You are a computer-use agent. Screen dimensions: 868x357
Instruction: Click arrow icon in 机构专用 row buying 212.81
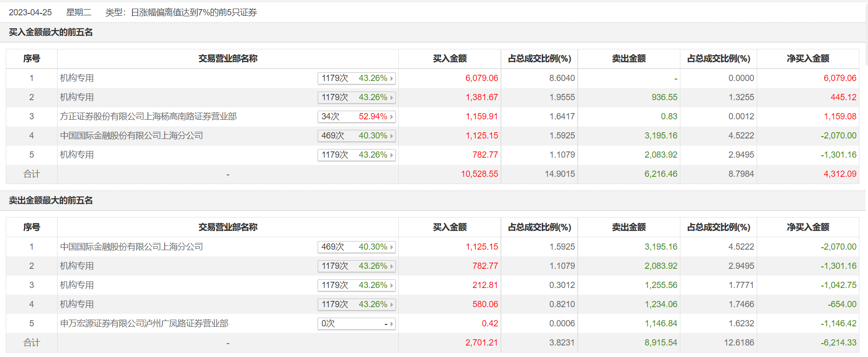(392, 286)
